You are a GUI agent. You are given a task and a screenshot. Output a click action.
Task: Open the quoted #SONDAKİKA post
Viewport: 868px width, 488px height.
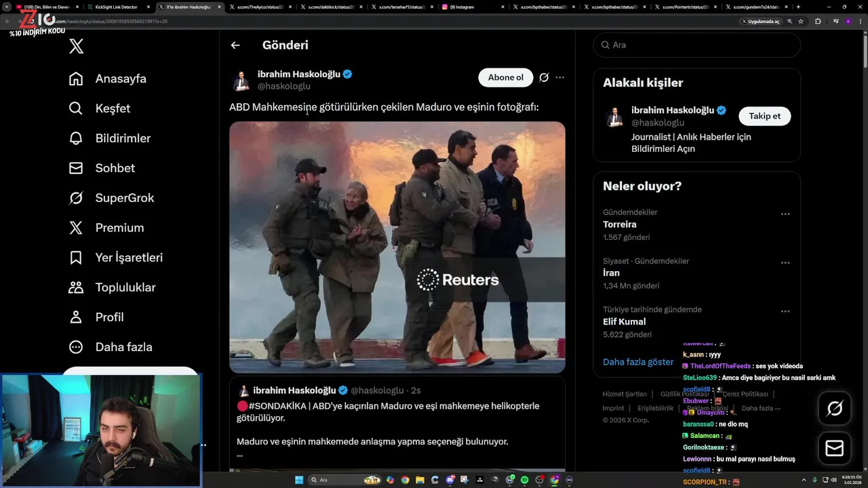(x=397, y=424)
